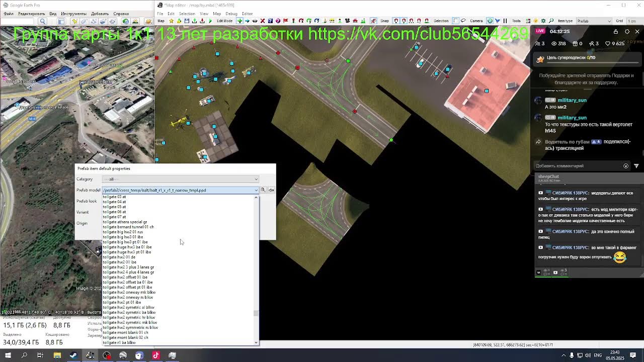
Task: Click the emoji button in comment field
Action: coord(626,166)
